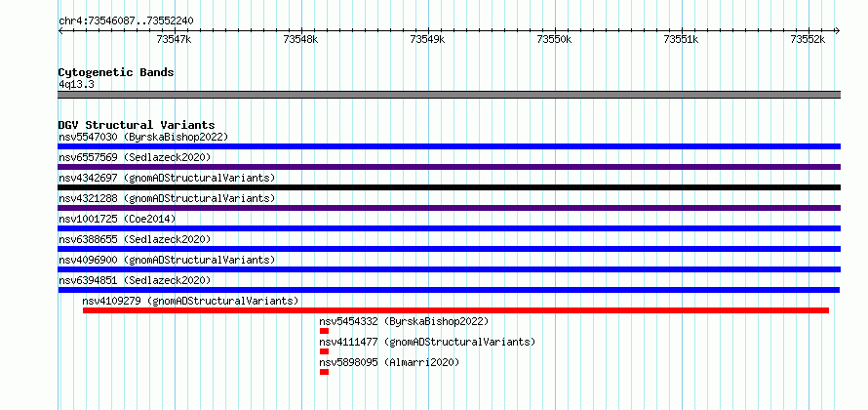Screen dimensions: 868x410
Task: Open the nsv4342697 (gnomADStructuralVariants) label
Action: pos(167,178)
